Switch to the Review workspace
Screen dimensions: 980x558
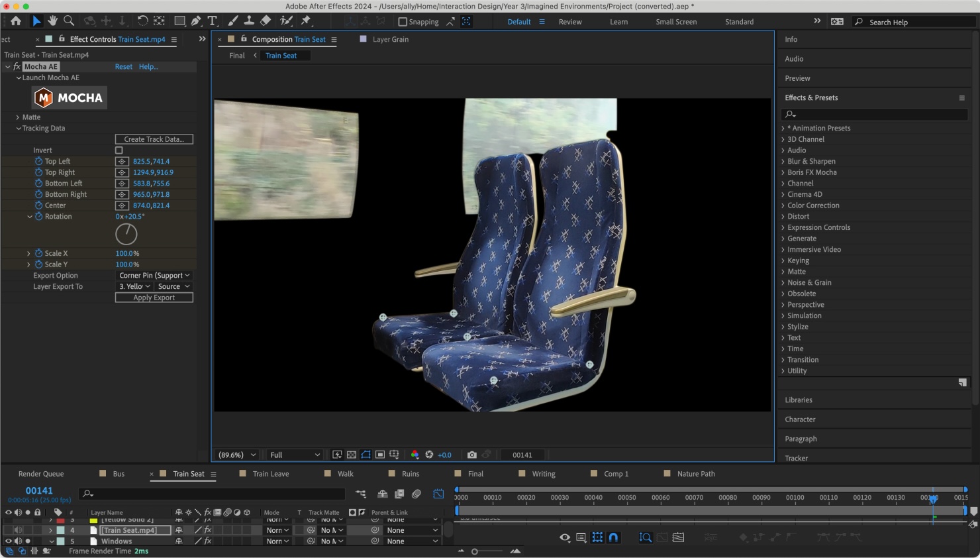pos(570,22)
